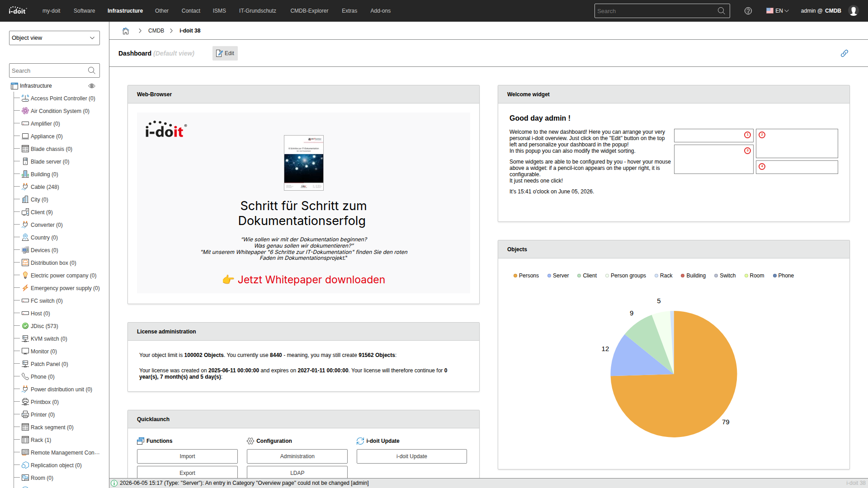The image size is (868, 488).
Task: Toggle Persons series in Objects legend
Action: pyautogui.click(x=526, y=276)
